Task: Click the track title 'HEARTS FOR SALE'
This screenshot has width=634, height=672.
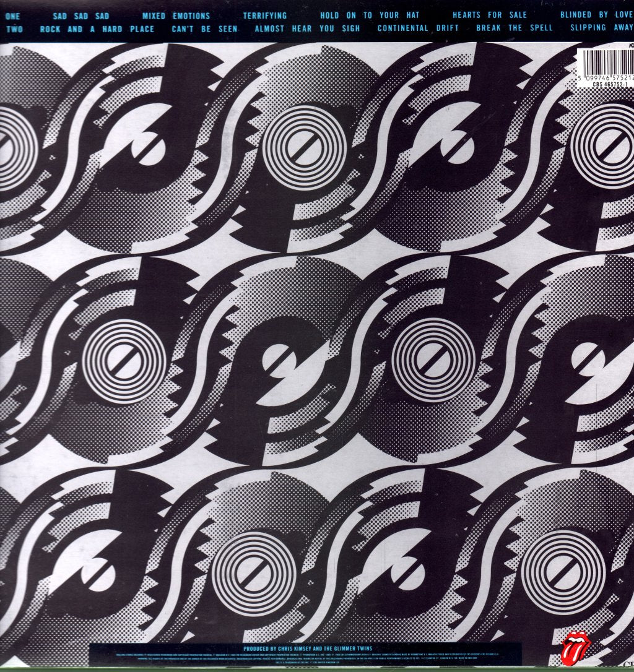Action: pyautogui.click(x=490, y=15)
